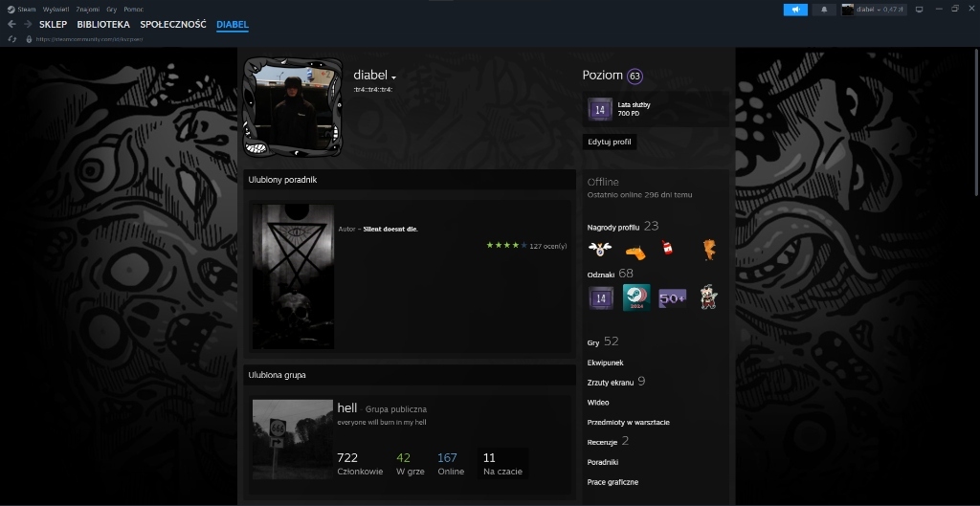Open the hell group name link
This screenshot has height=506, width=980.
click(346, 407)
